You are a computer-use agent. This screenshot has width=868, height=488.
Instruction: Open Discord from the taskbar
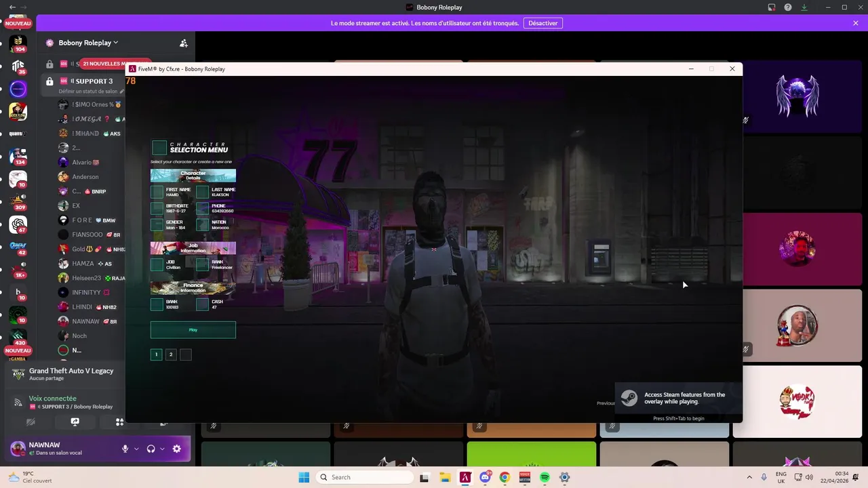485,477
